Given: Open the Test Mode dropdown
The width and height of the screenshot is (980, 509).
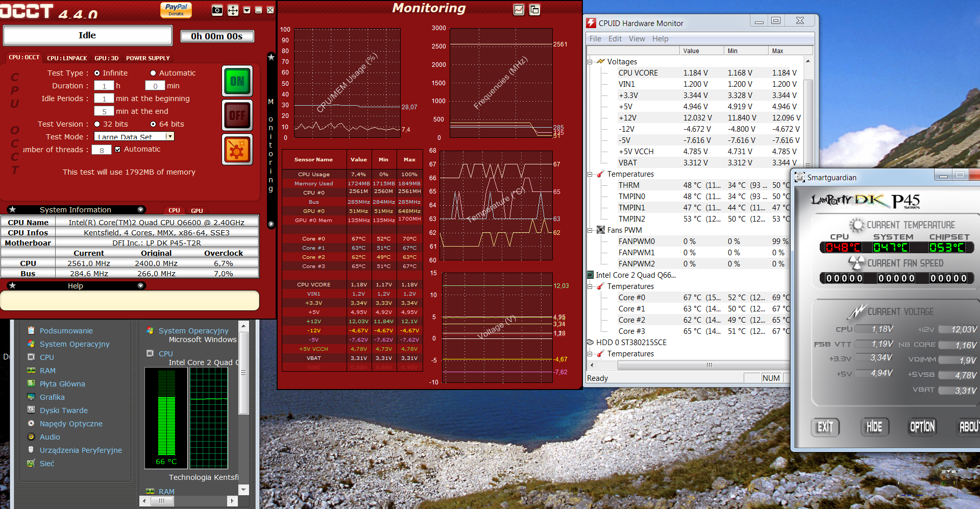Looking at the screenshot, I should (170, 136).
